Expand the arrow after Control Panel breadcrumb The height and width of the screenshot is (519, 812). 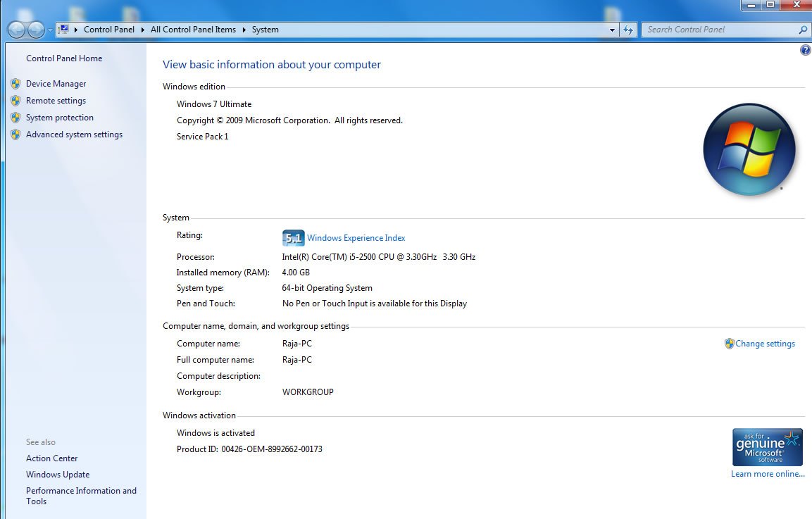coord(142,30)
